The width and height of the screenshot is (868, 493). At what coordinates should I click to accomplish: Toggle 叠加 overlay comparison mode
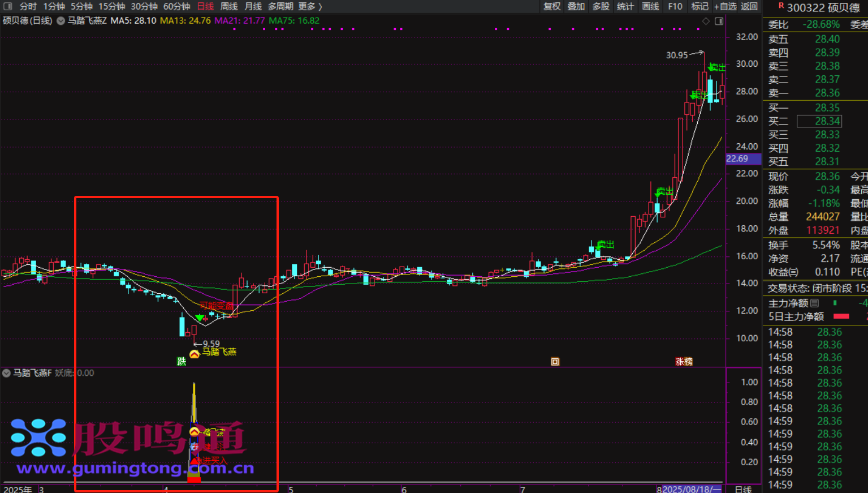point(576,6)
